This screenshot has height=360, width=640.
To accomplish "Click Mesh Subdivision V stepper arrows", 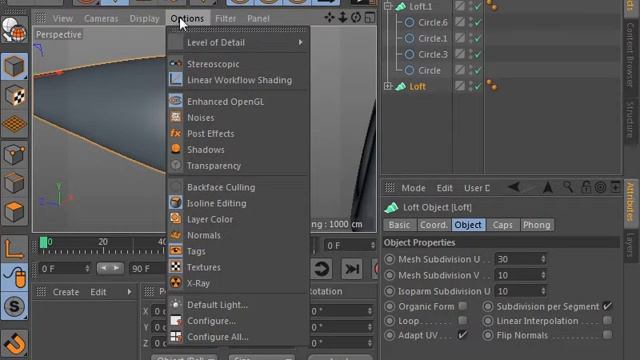I will (x=543, y=276).
